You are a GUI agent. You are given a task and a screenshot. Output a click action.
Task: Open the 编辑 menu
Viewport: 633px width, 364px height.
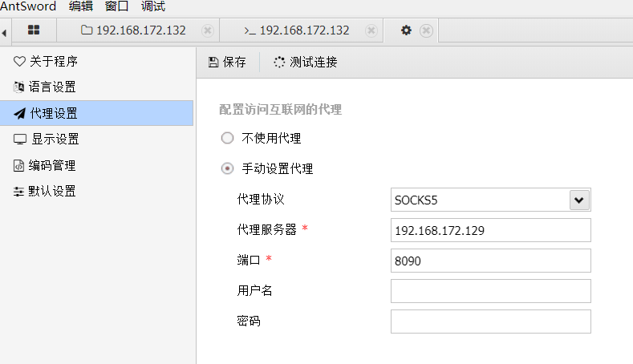(x=80, y=6)
